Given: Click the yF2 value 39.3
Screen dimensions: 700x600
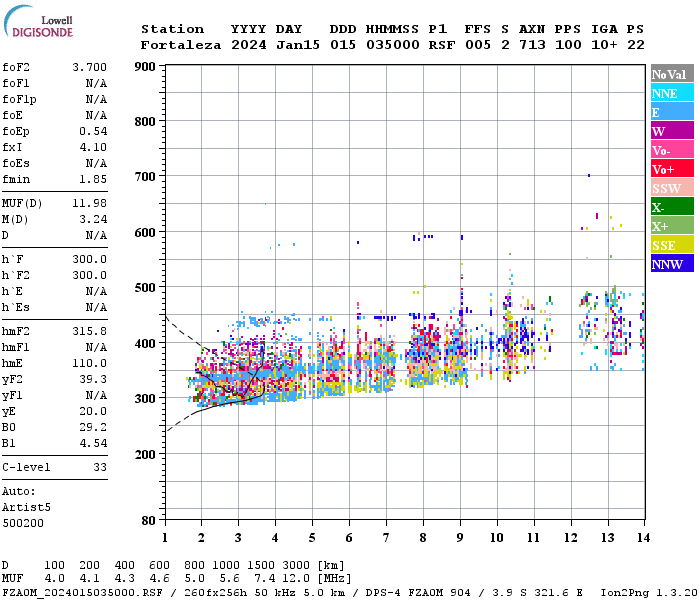Looking at the screenshot, I should [93, 379].
